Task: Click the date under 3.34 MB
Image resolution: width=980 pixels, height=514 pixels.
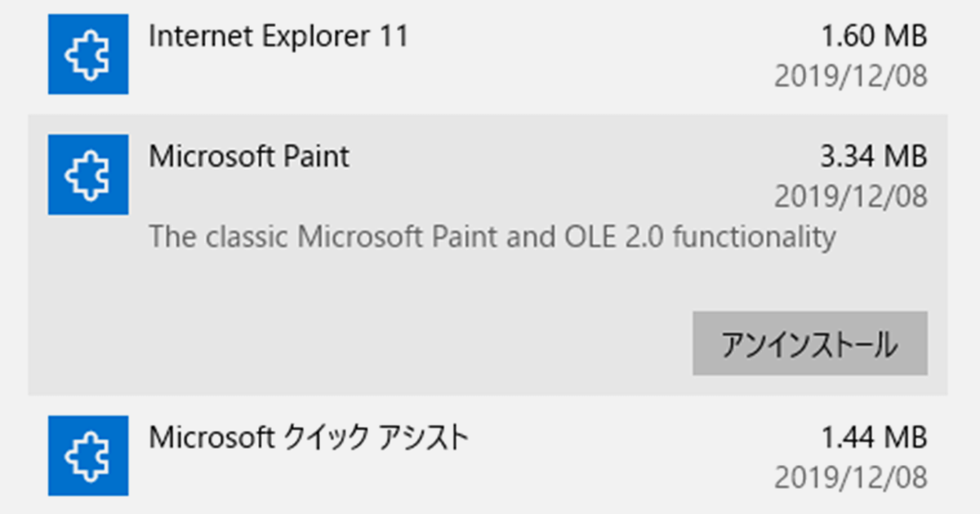Action: (851, 197)
